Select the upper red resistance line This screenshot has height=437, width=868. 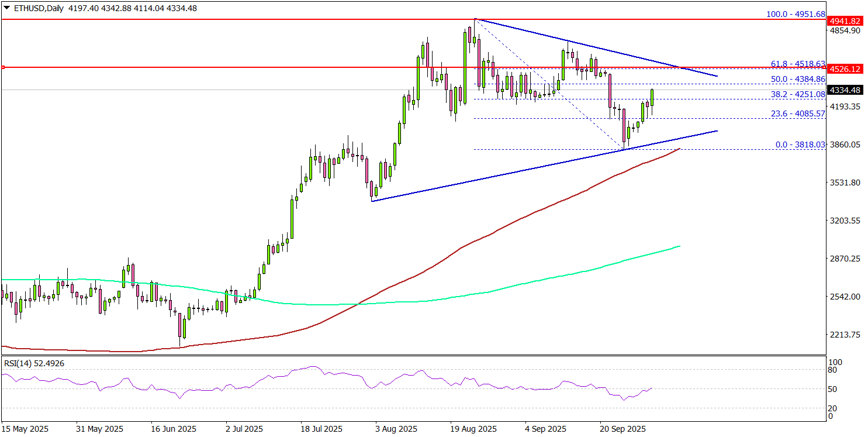234,19
